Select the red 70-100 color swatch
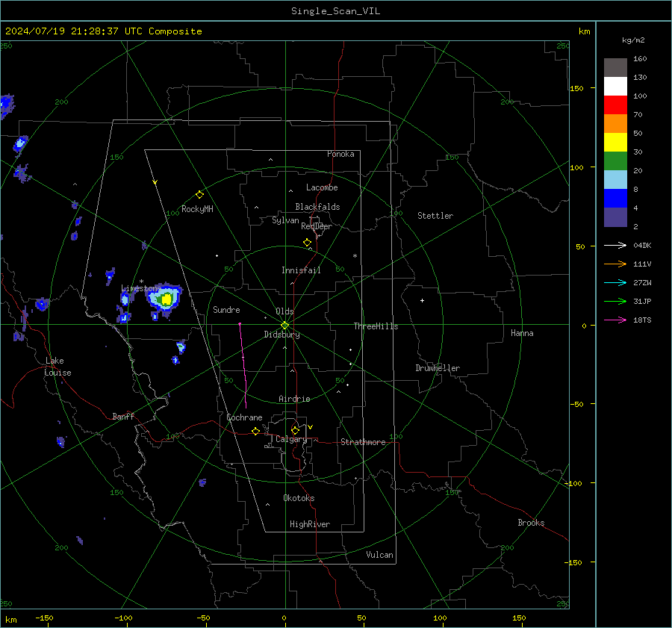This screenshot has width=672, height=628. pos(615,105)
